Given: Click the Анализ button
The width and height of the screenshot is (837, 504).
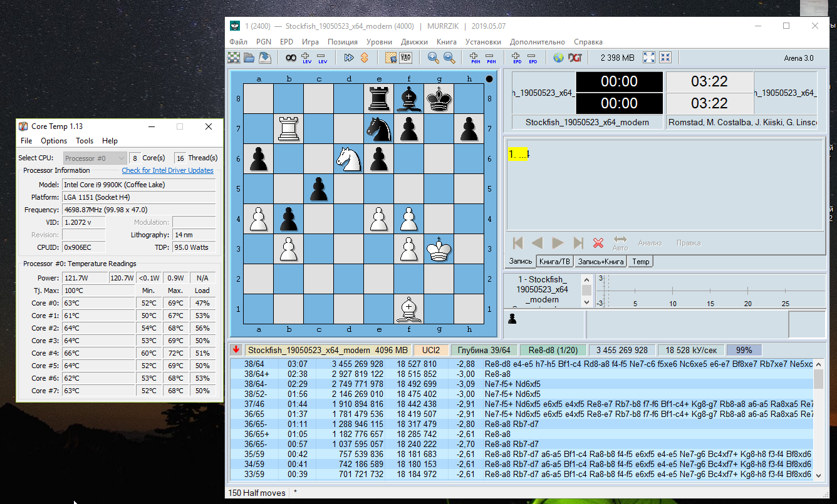Looking at the screenshot, I should pyautogui.click(x=650, y=243).
